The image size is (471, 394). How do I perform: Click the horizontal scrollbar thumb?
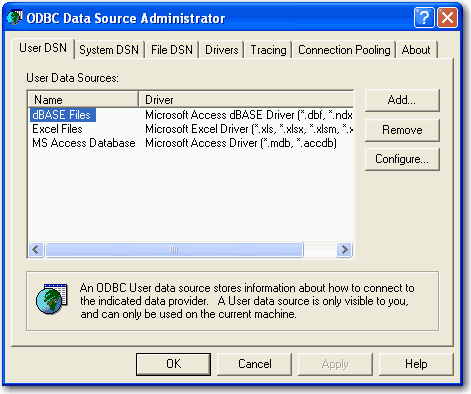tap(174, 249)
